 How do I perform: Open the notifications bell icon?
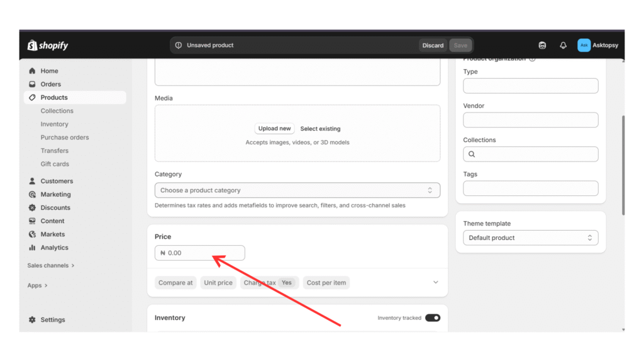click(x=563, y=45)
